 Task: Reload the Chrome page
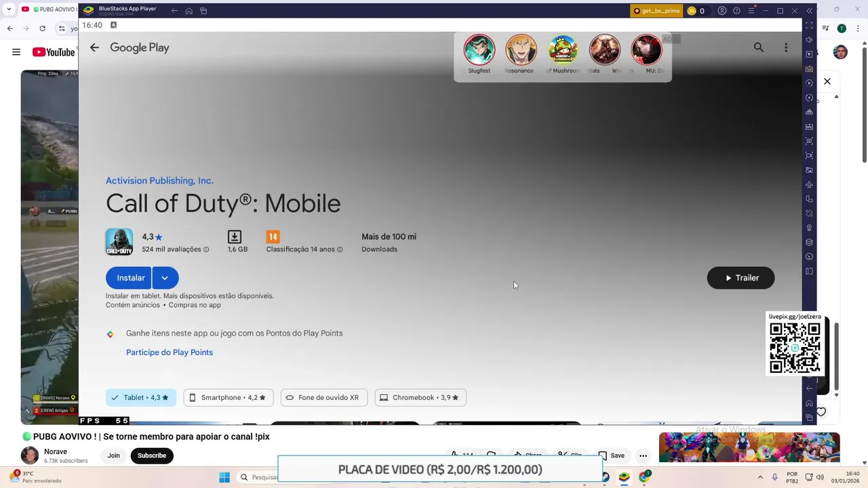[42, 28]
